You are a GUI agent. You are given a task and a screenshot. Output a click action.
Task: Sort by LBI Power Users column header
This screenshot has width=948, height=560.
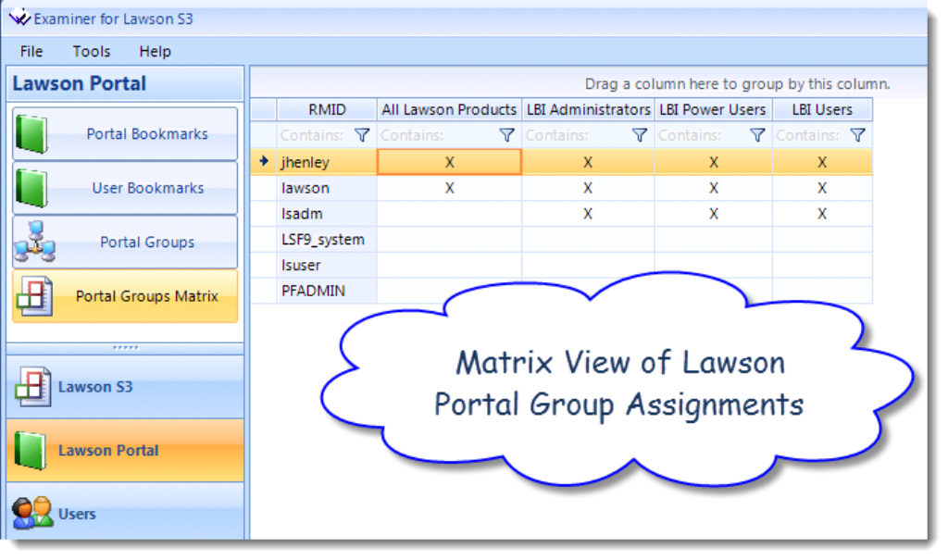[713, 109]
